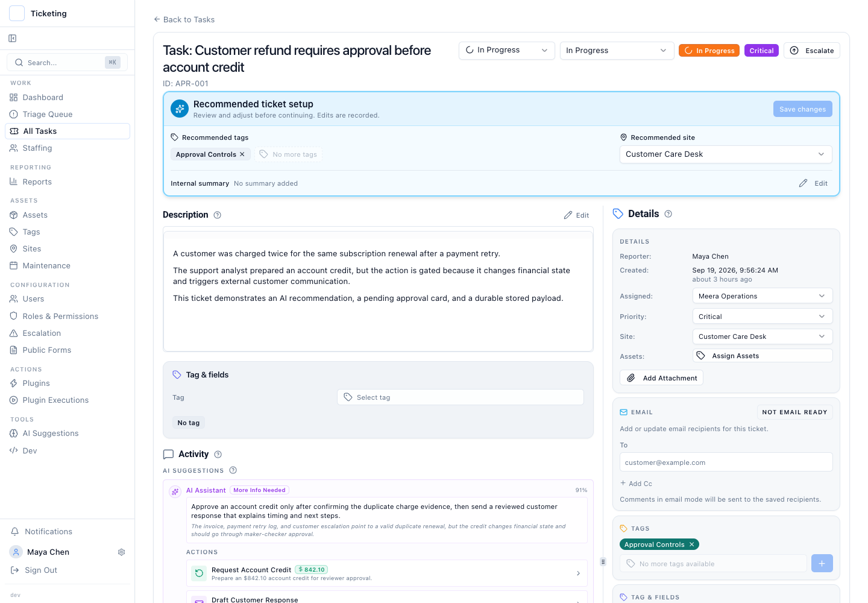This screenshot has width=868, height=603.
Task: Click the Details help question-mark icon
Action: point(668,214)
